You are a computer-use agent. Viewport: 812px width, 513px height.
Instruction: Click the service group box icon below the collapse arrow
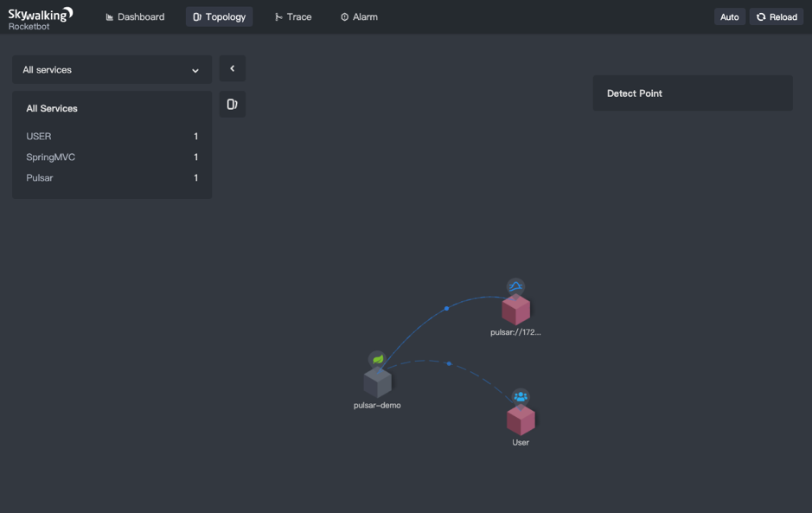coord(232,103)
